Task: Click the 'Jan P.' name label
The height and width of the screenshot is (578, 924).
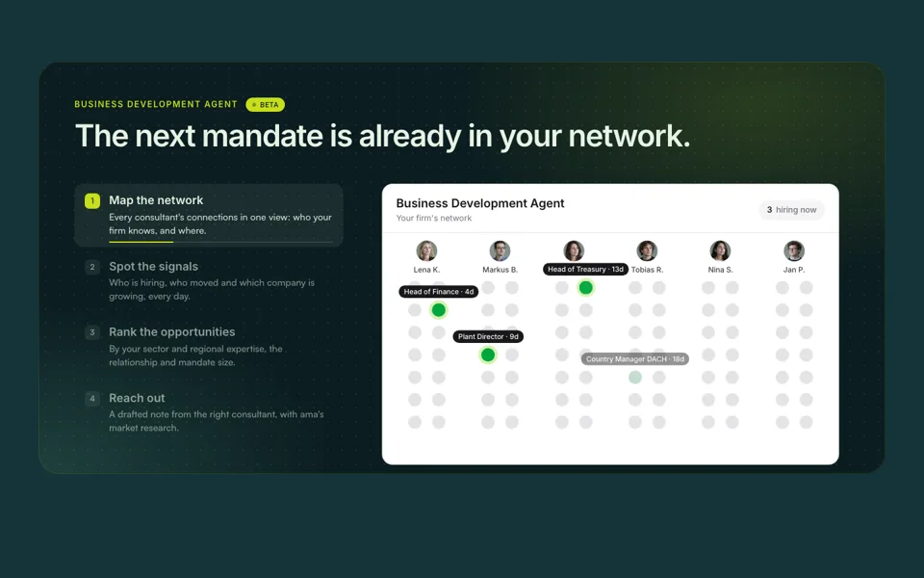Action: (x=794, y=270)
